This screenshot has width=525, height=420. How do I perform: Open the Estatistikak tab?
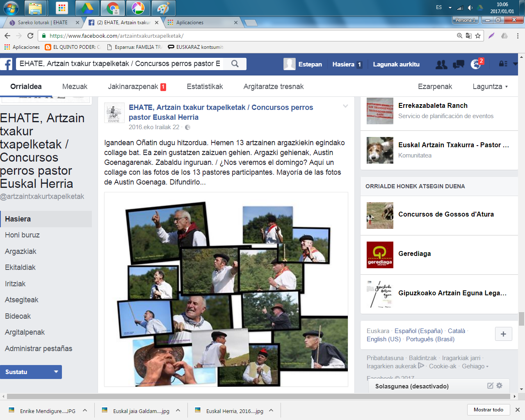[205, 87]
